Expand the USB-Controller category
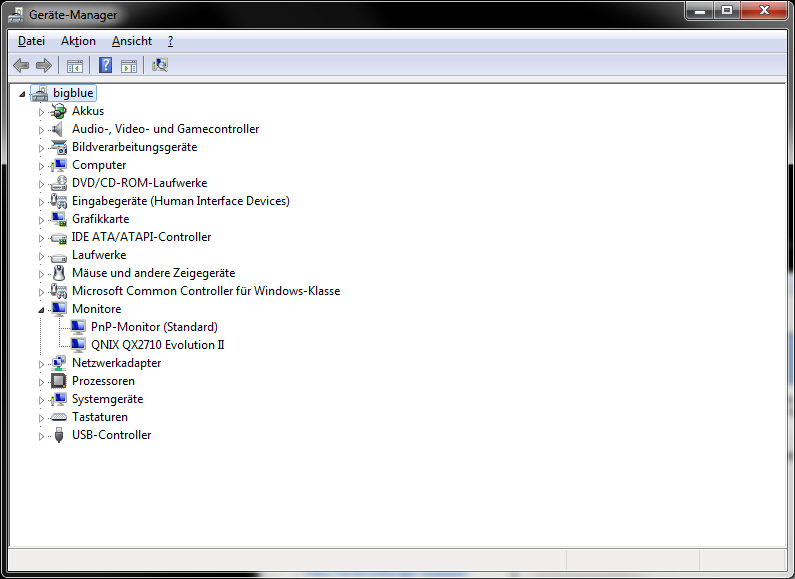Screen dimensions: 795x579 [x=42, y=436]
